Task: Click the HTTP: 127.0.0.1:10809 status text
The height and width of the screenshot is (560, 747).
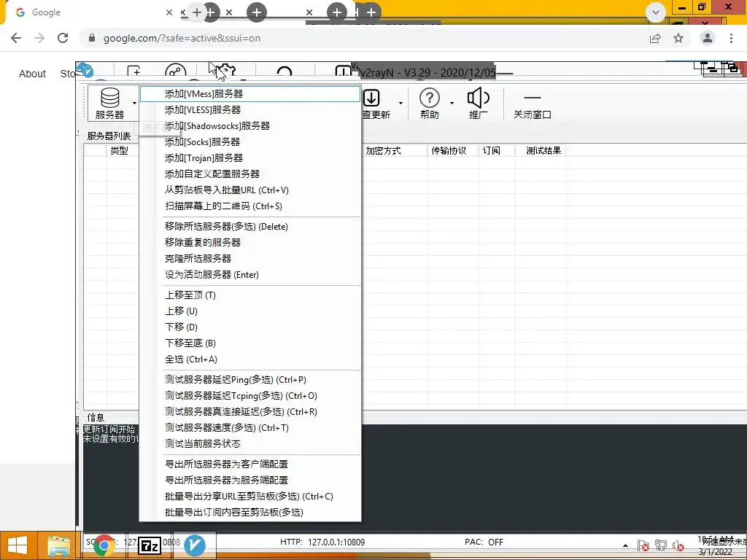Action: pos(322,542)
